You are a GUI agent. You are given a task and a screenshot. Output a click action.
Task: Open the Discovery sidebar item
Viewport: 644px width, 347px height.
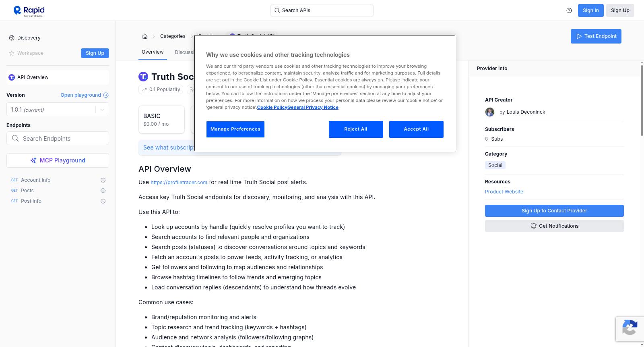click(29, 38)
